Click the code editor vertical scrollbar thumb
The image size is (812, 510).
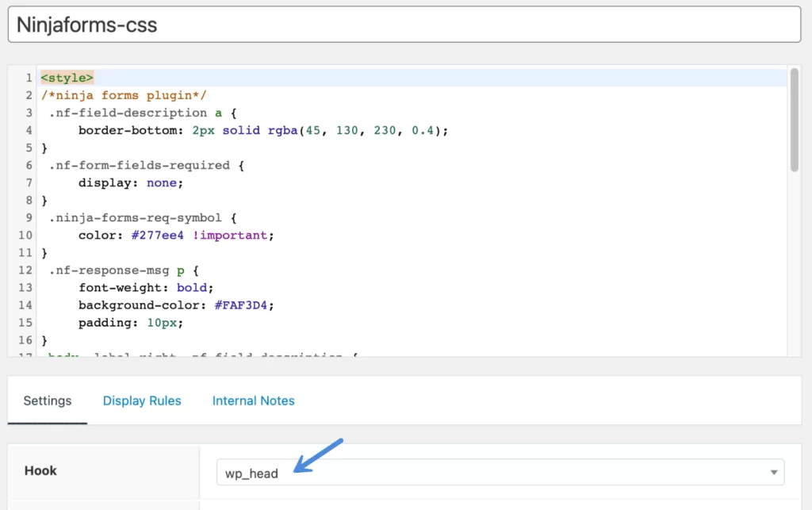tap(795, 120)
